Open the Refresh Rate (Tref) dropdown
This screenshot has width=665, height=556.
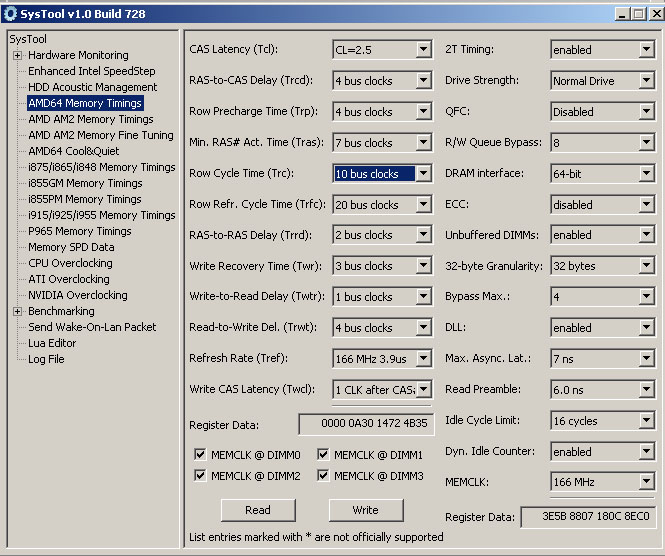pos(382,359)
